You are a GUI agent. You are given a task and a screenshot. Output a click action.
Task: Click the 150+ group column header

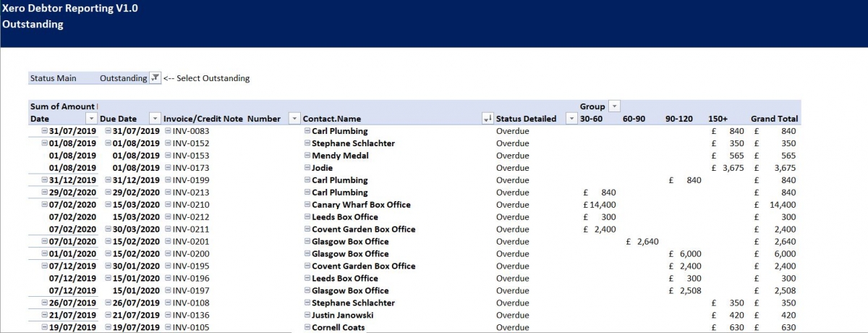click(x=718, y=119)
